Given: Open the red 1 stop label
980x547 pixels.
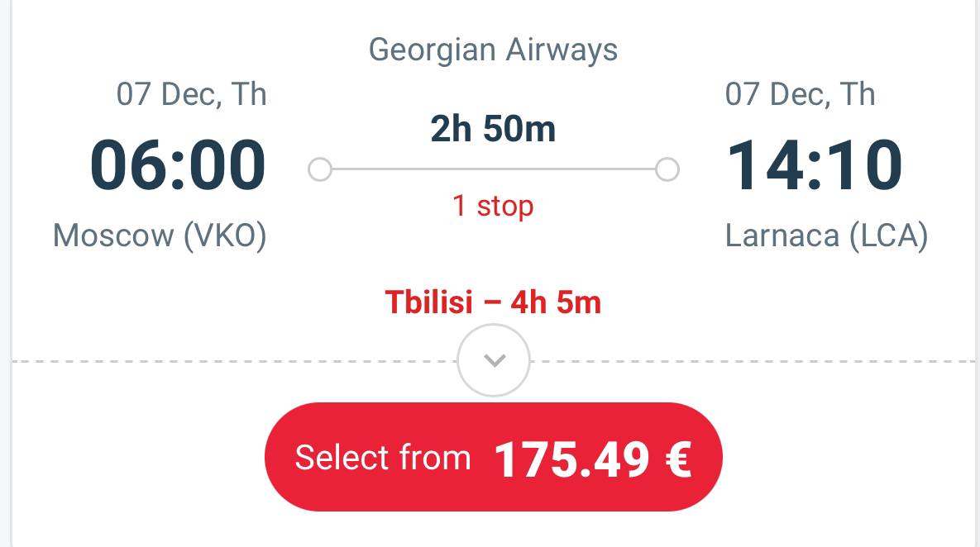Looking at the screenshot, I should (x=493, y=206).
